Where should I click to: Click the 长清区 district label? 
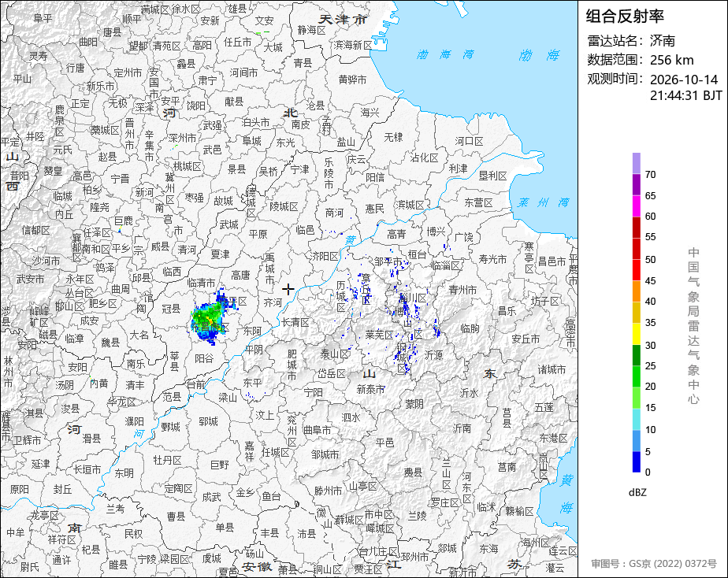pyautogui.click(x=295, y=322)
